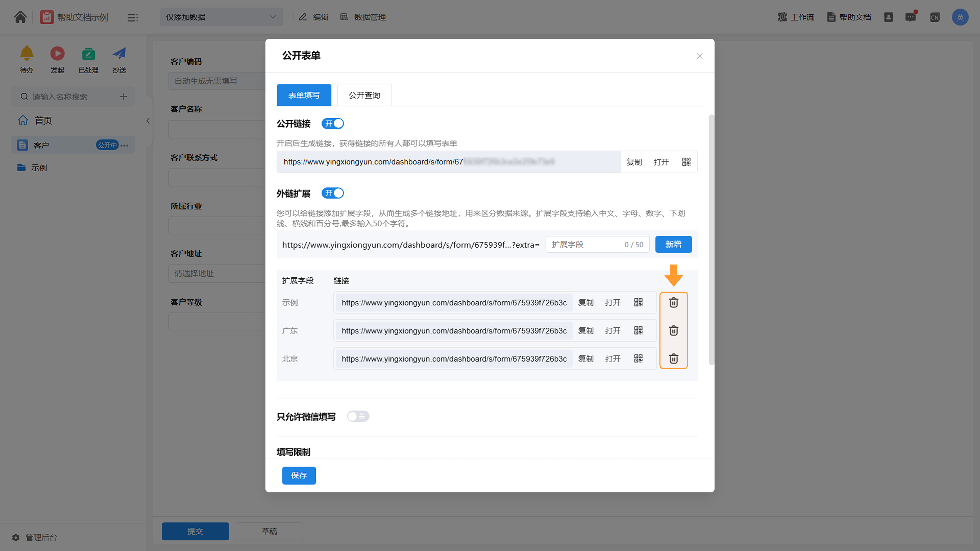Open 待办 bell icon
This screenshot has width=980, height=551.
click(27, 53)
